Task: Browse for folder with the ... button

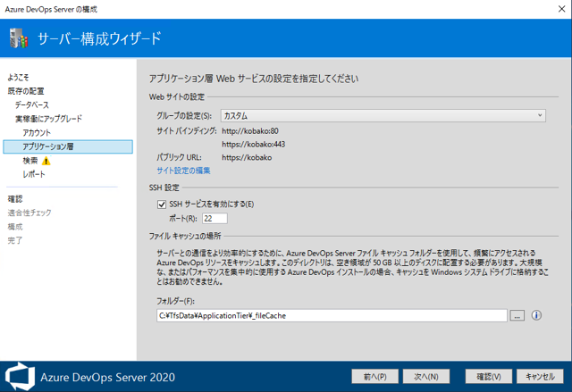Action: tap(517, 315)
